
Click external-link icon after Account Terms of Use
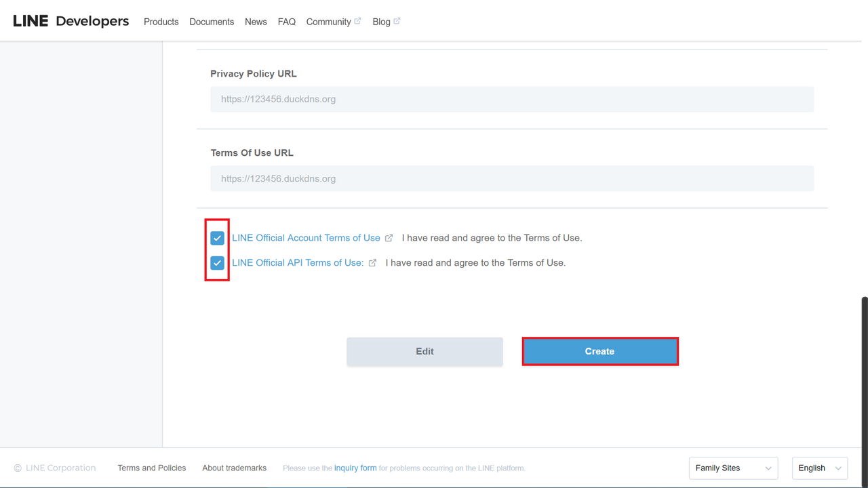(389, 238)
